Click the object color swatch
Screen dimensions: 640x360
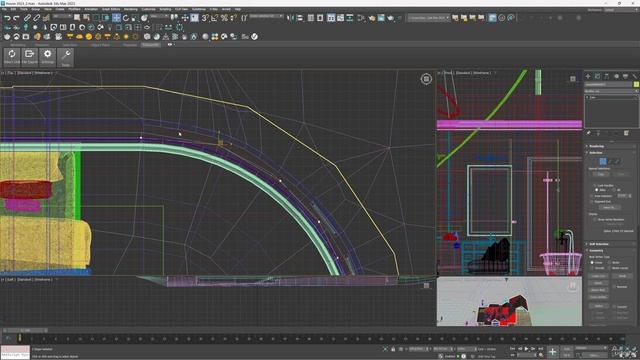coord(636,84)
